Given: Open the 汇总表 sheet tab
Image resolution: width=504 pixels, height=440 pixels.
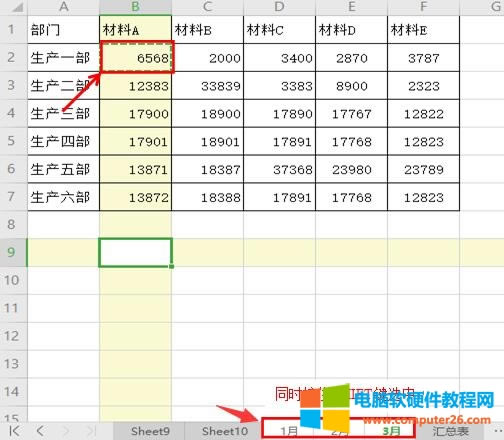Looking at the screenshot, I should tap(450, 431).
